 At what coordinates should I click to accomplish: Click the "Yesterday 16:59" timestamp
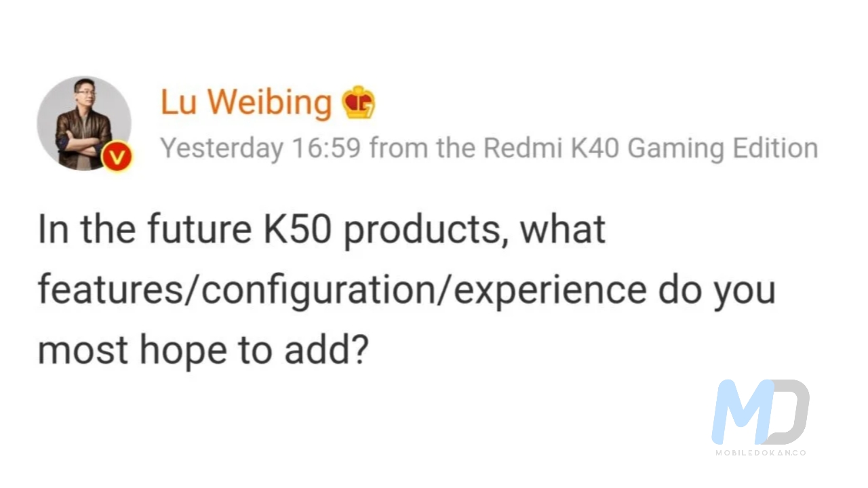pyautogui.click(x=260, y=147)
